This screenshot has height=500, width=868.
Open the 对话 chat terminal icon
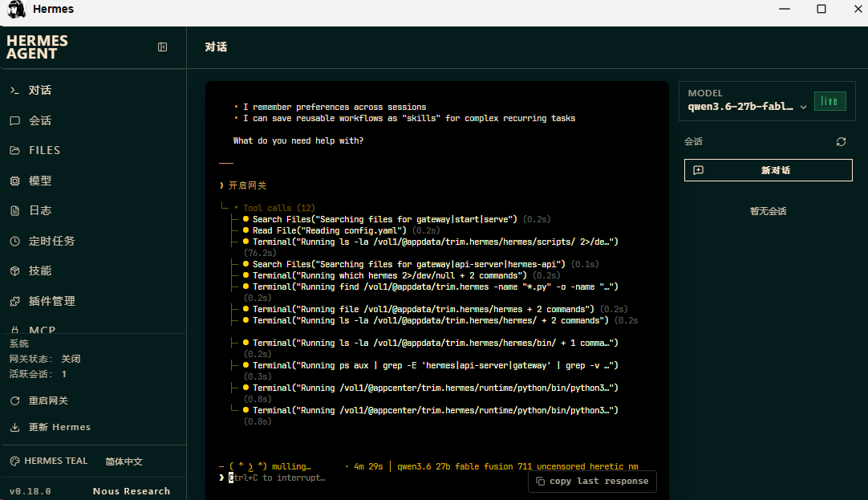point(15,90)
